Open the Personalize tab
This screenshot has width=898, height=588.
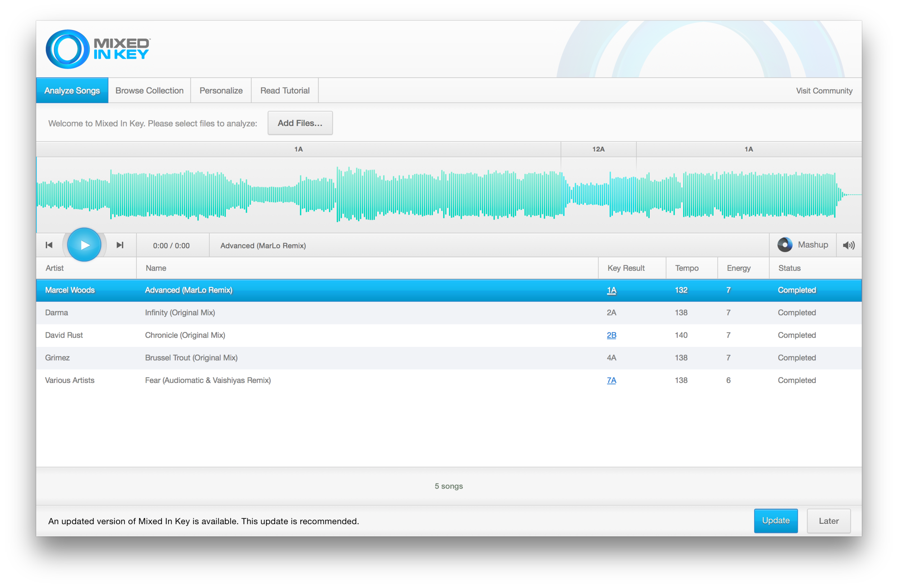pos(221,90)
